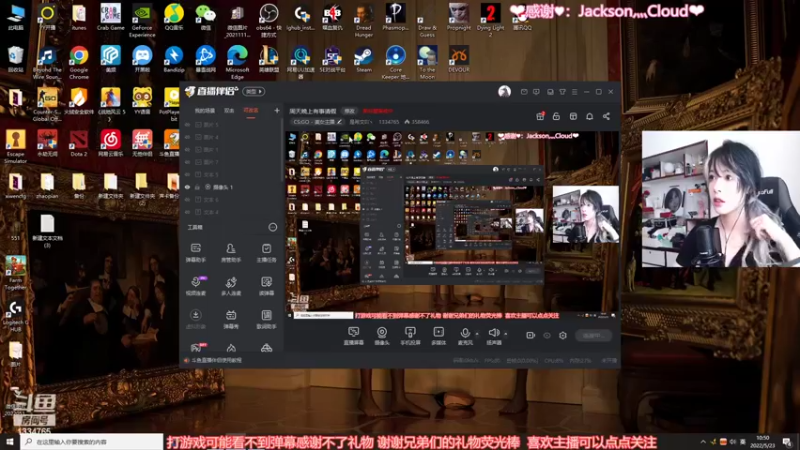The width and height of the screenshot is (800, 450).
Task: Expand speaker options arrow
Action: coord(506,334)
